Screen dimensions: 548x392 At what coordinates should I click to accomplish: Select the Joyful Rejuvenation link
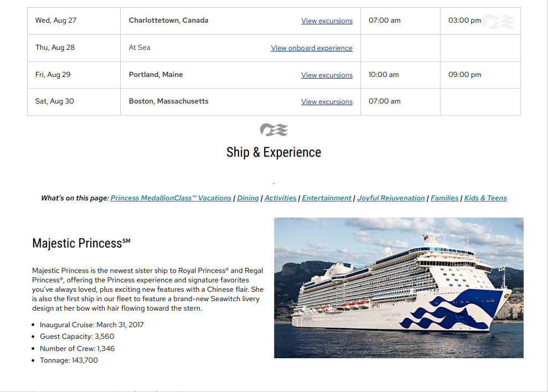[x=391, y=198]
